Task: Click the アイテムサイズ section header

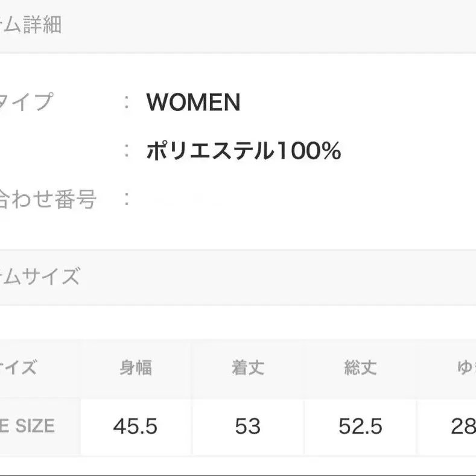Action: click(39, 277)
